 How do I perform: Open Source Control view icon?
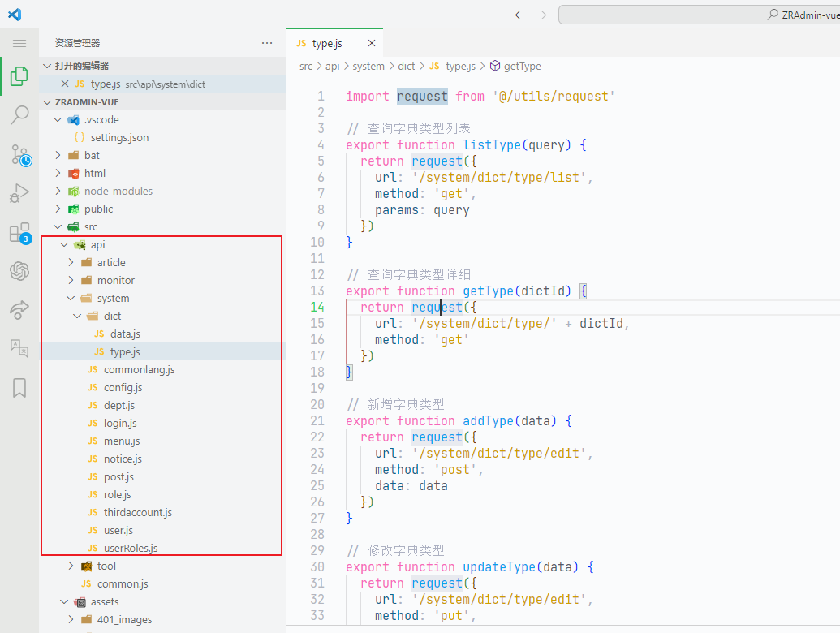pos(19,154)
